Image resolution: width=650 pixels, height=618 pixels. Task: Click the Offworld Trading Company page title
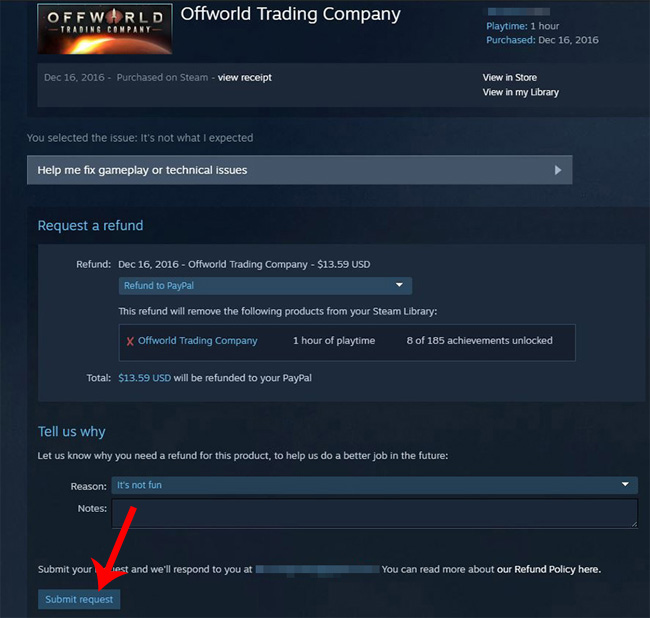point(291,14)
